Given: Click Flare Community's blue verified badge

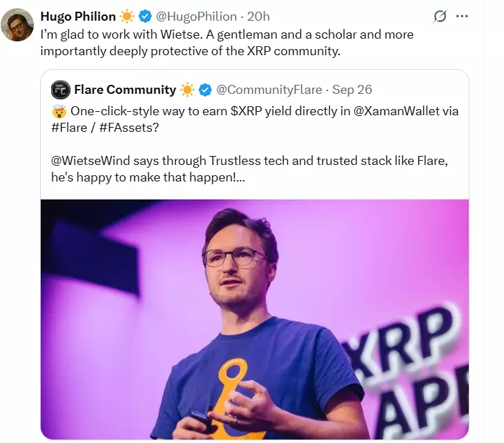Looking at the screenshot, I should coord(205,90).
